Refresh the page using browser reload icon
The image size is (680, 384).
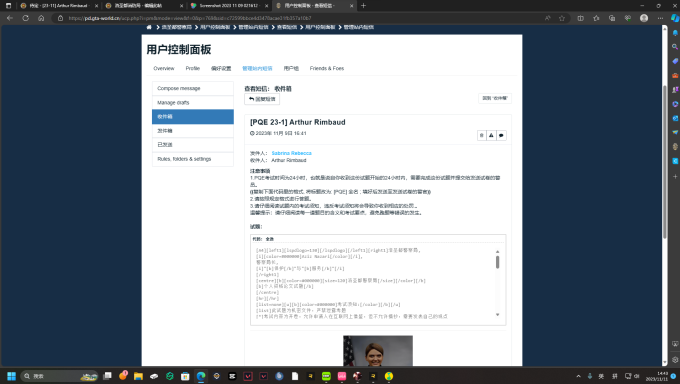(x=26, y=18)
